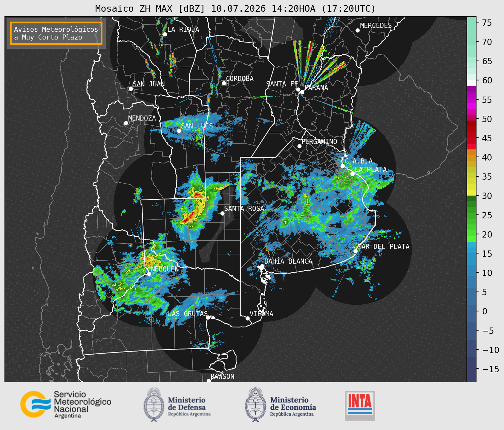
Task: Click the Santa Rosa city marker dot
Action: (222, 213)
